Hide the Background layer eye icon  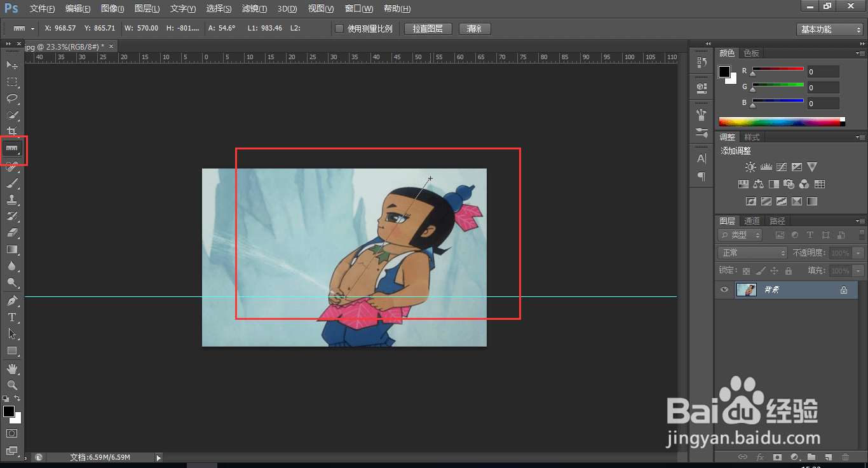coord(724,290)
